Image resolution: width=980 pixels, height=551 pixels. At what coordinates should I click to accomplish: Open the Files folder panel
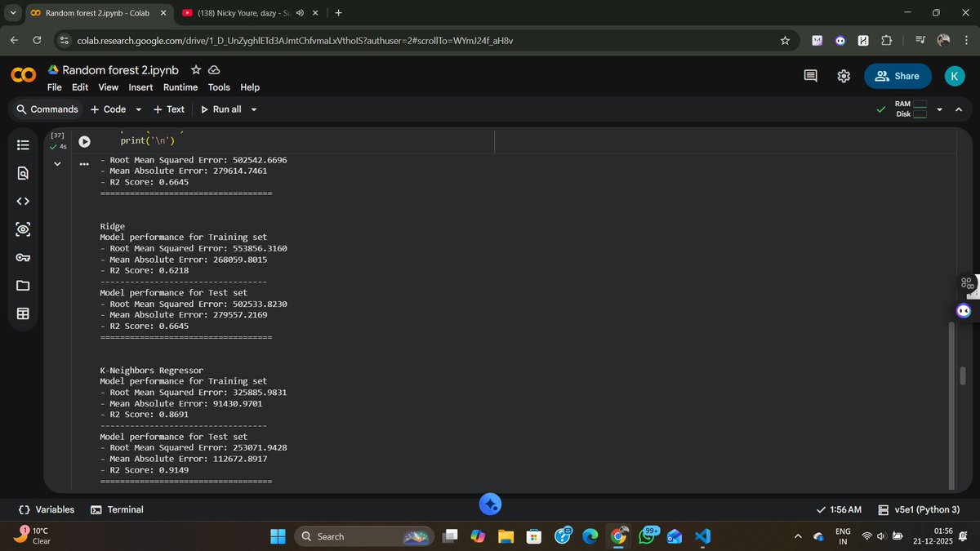pos(23,286)
